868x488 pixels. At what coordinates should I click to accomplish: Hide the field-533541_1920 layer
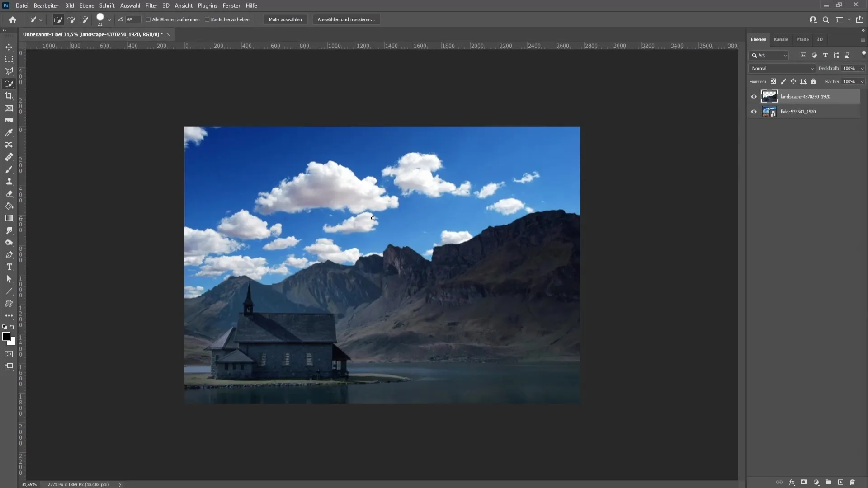(x=754, y=112)
